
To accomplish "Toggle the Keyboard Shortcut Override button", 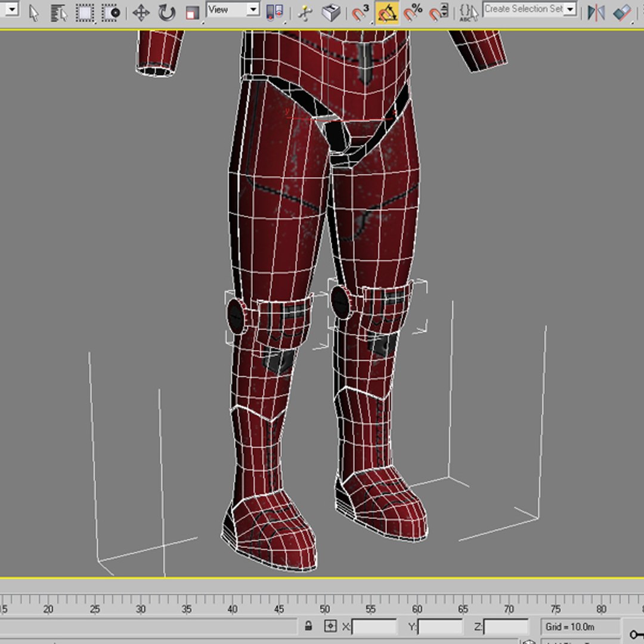I will (x=331, y=13).
